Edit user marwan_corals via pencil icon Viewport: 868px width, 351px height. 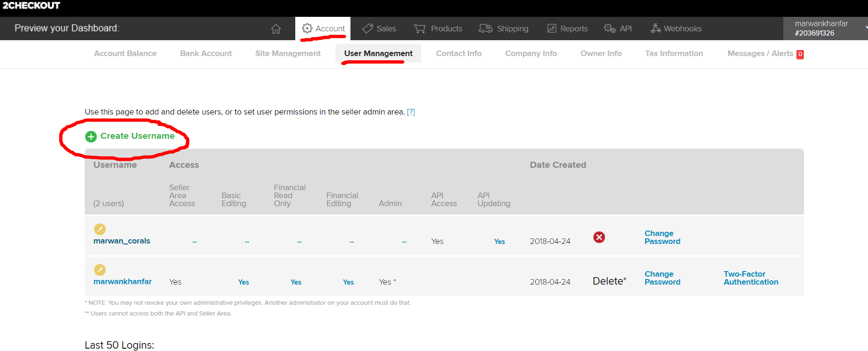(x=100, y=229)
